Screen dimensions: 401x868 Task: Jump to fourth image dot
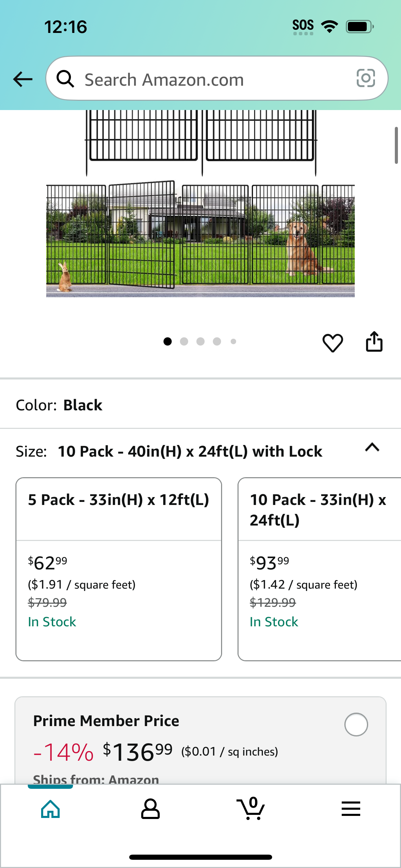pos(217,341)
